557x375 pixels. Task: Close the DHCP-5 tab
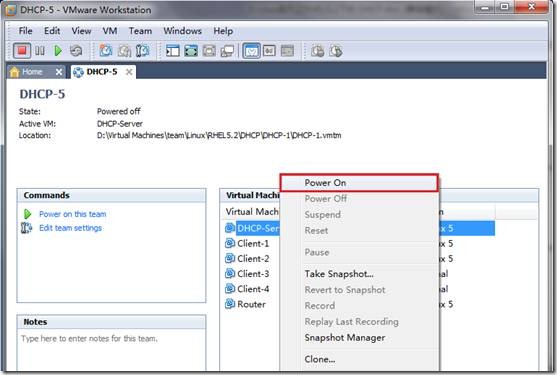[129, 72]
